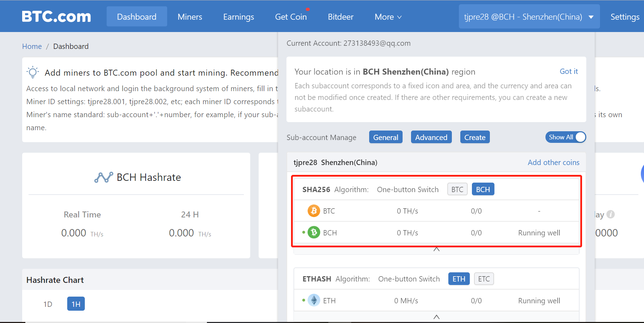Open the Miners tab
Viewport: 644px width, 323px height.
[190, 17]
